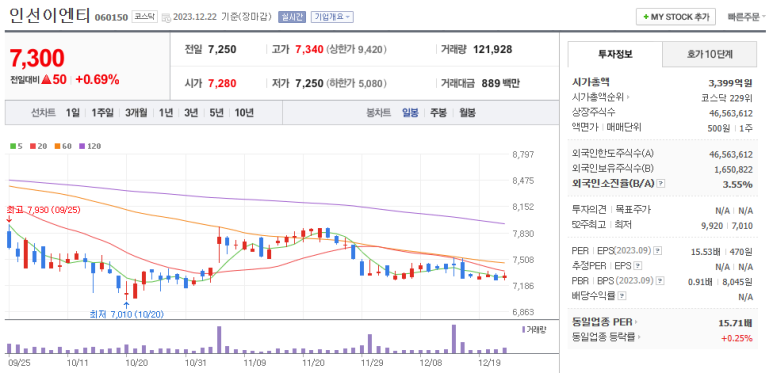This screenshot has height=373, width=773.
Task: Click the green 5-day moving average swatch
Action: (13, 146)
